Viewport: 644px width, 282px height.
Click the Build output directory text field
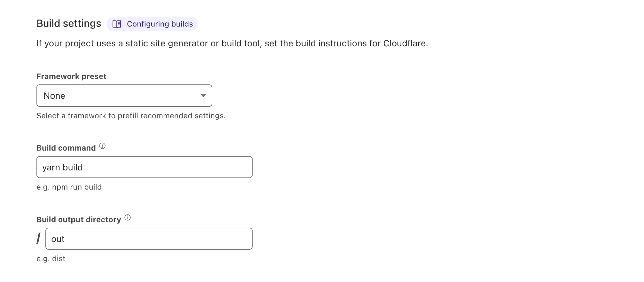click(x=149, y=239)
